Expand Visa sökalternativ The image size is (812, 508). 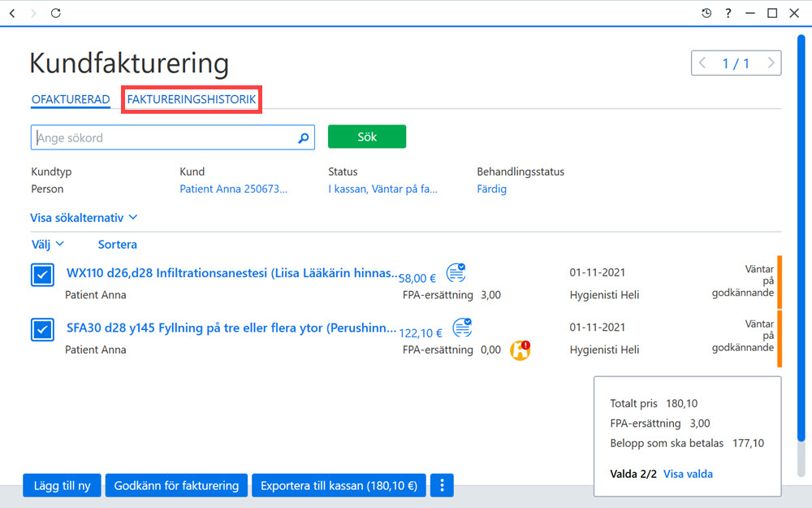pos(84,218)
